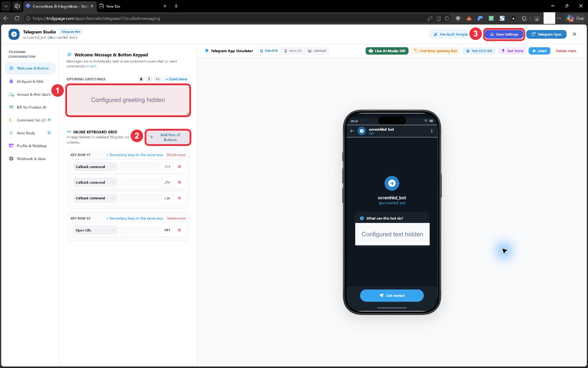This screenshot has width=588, height=368.
Task: Open Welcome & Button section
Action: (x=30, y=68)
